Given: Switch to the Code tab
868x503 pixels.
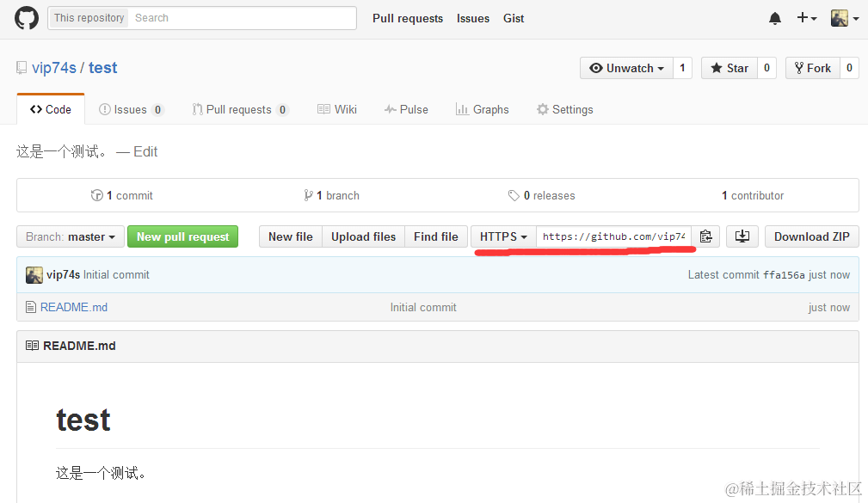Looking at the screenshot, I should pyautogui.click(x=51, y=109).
